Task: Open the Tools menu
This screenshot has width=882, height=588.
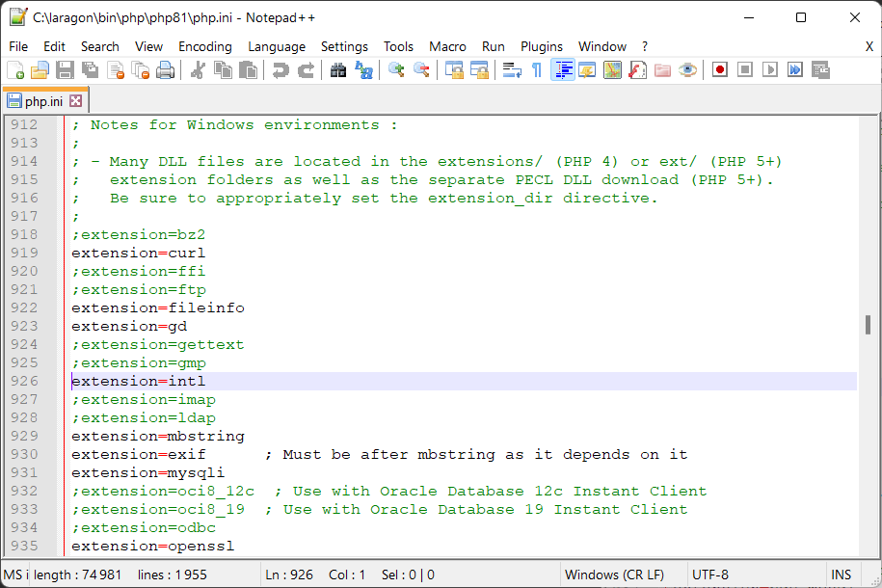Action: tap(398, 46)
